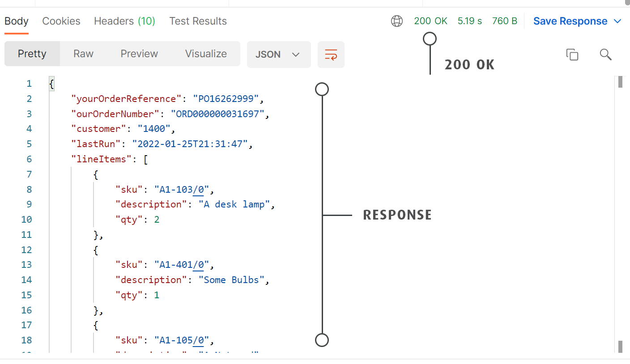630x364 pixels.
Task: Copy the response body with copy icon
Action: click(x=572, y=55)
